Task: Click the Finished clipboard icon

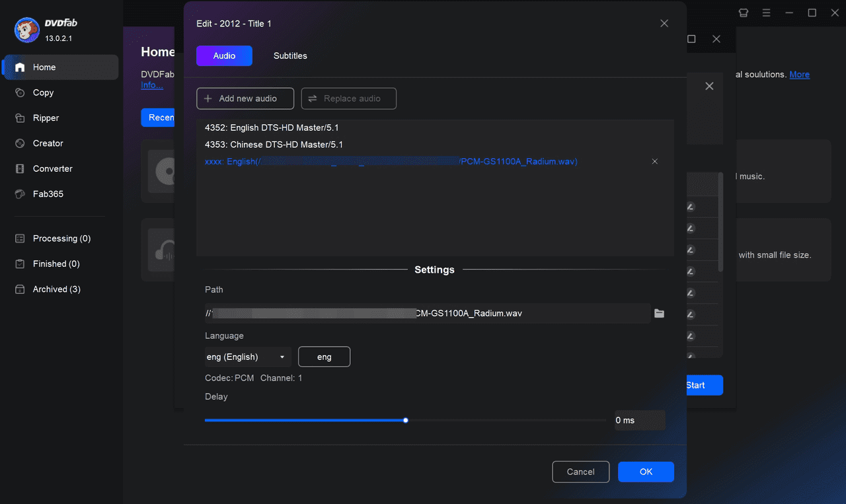Action: coord(20,264)
